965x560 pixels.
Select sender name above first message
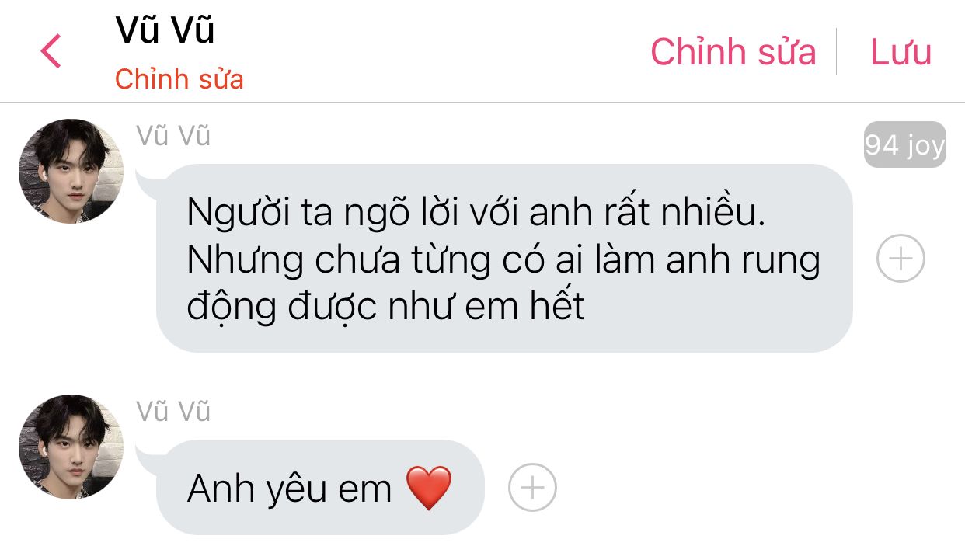tap(173, 135)
